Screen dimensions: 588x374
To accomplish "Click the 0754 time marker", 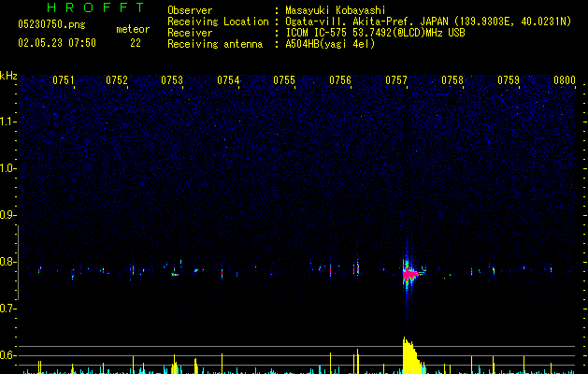I will [x=228, y=80].
